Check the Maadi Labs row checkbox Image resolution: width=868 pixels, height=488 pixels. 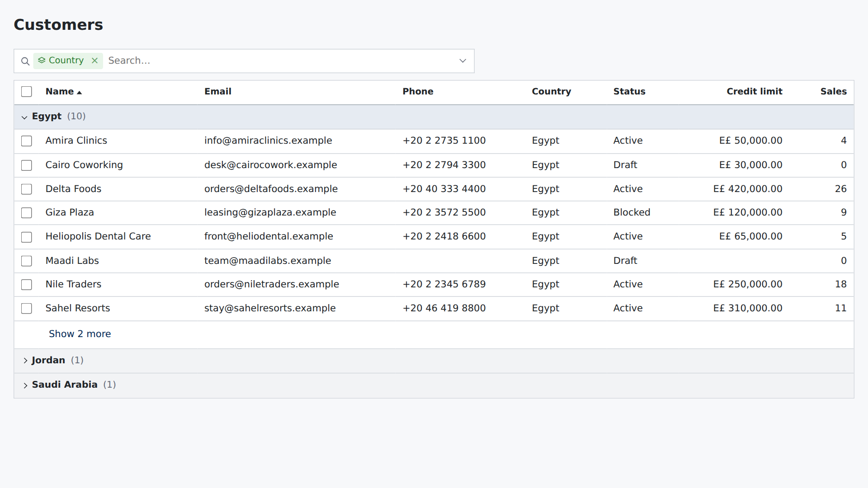pyautogui.click(x=27, y=261)
